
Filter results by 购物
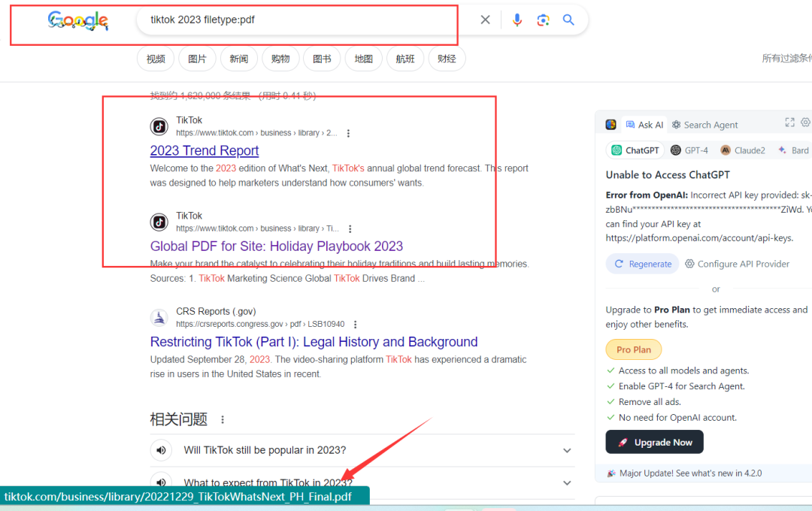pyautogui.click(x=280, y=59)
